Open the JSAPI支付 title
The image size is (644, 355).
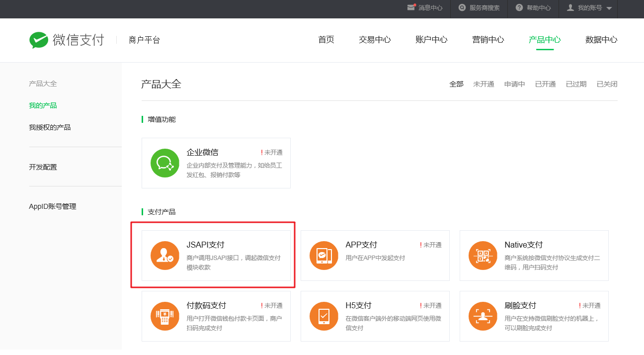click(205, 245)
